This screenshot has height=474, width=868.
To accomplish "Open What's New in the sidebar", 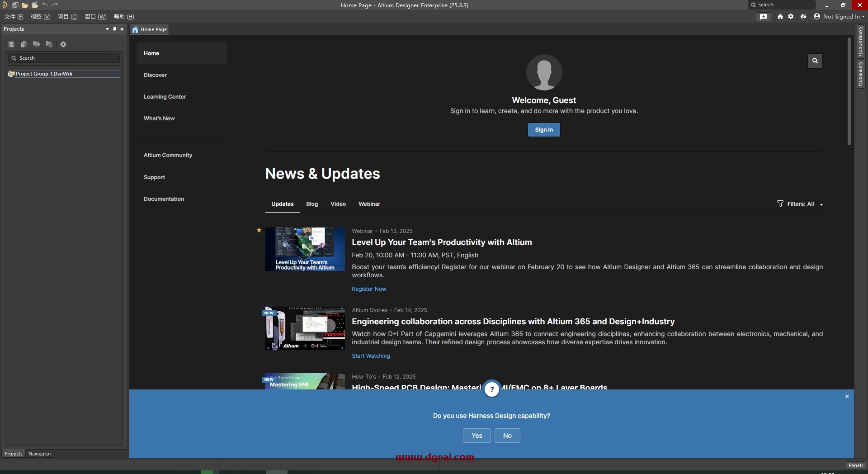I will [182, 118].
